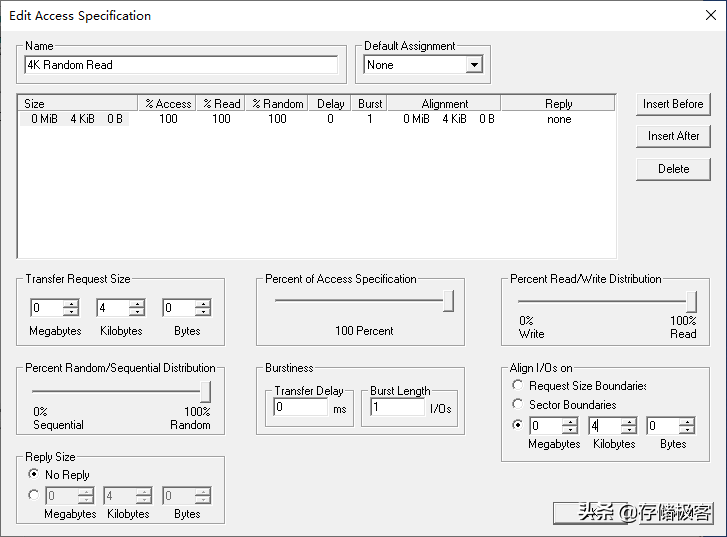Click the Burst Length I/Os input field
Image resolution: width=727 pixels, height=537 pixels.
pos(397,407)
